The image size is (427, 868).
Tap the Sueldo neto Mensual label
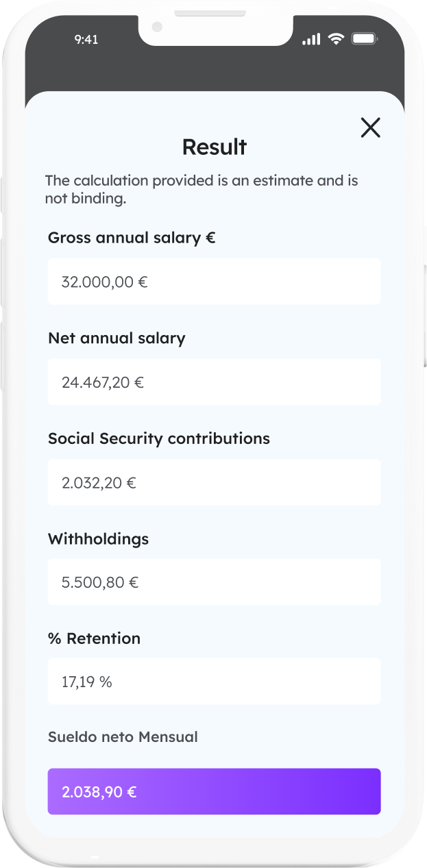123,737
